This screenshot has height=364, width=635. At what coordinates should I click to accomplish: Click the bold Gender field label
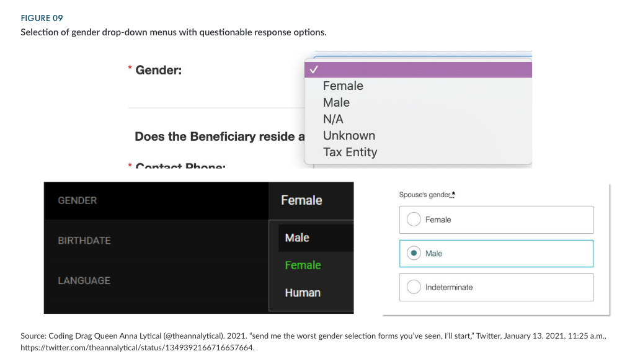[158, 70]
